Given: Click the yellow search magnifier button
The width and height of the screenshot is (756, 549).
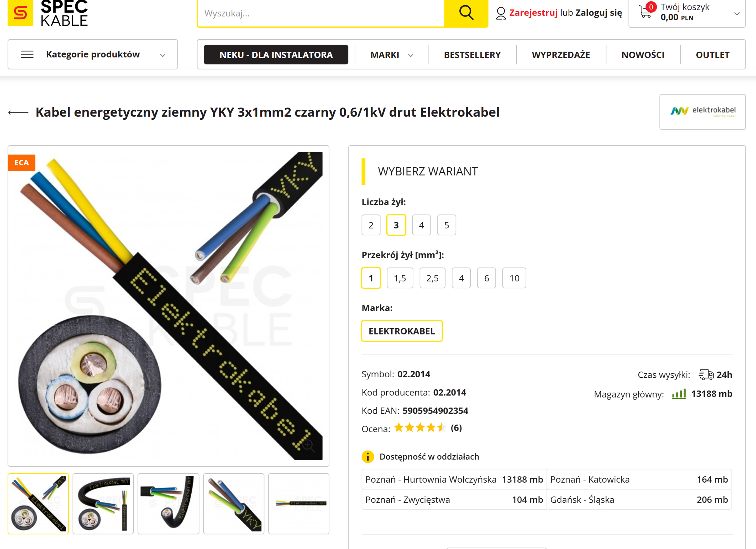Looking at the screenshot, I should pos(466,13).
